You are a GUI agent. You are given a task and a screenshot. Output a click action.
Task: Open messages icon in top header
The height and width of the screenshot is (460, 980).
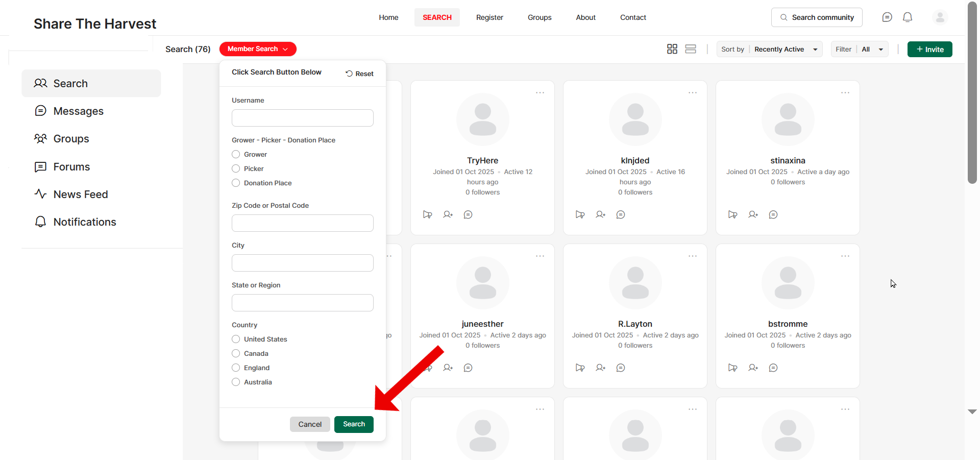tap(887, 17)
